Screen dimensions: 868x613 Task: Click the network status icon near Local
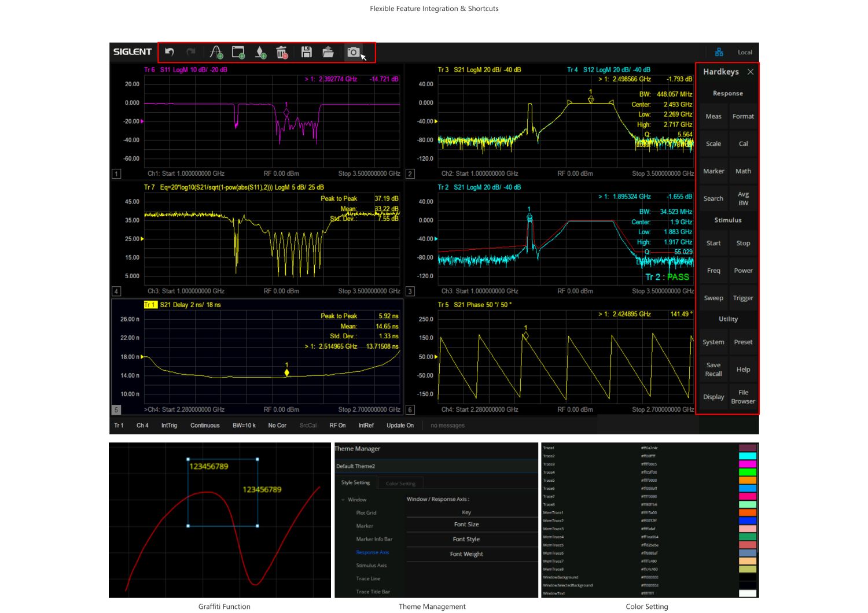pyautogui.click(x=719, y=52)
